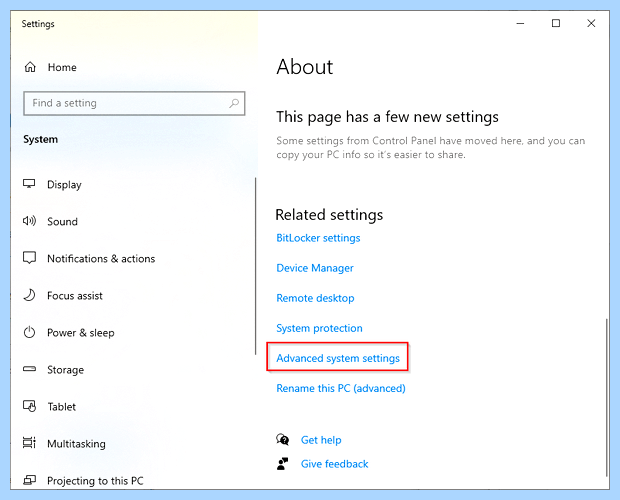Click the Focus assist moon icon

coord(29,295)
